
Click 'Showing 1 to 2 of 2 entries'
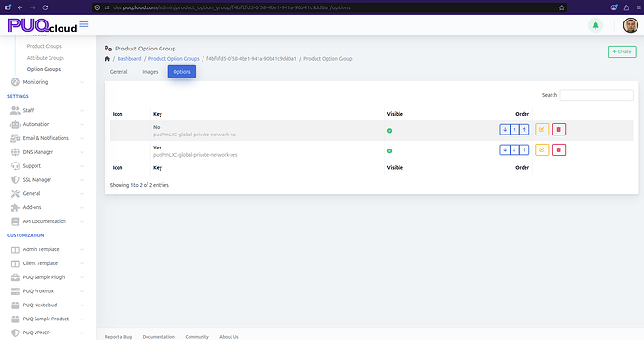[x=139, y=185]
